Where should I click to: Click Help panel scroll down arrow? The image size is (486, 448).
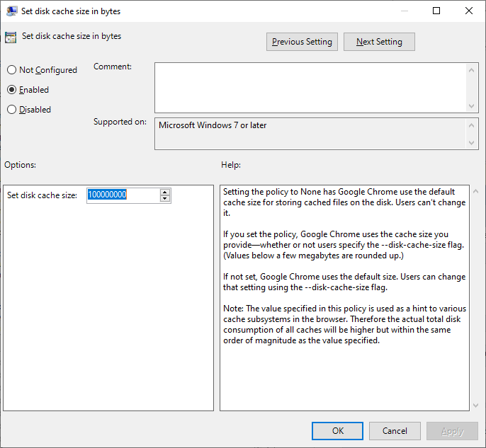tap(476, 406)
